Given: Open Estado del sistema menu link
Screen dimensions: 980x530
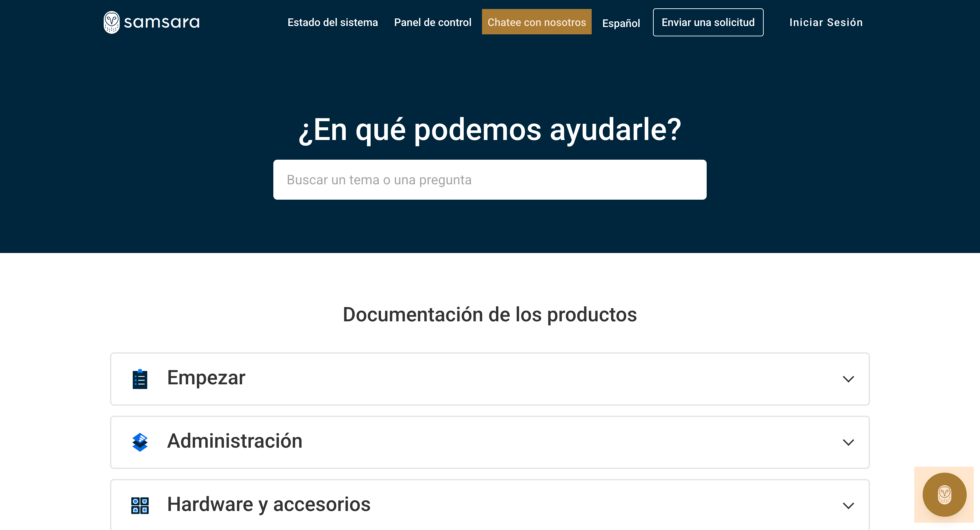Looking at the screenshot, I should coord(333,22).
